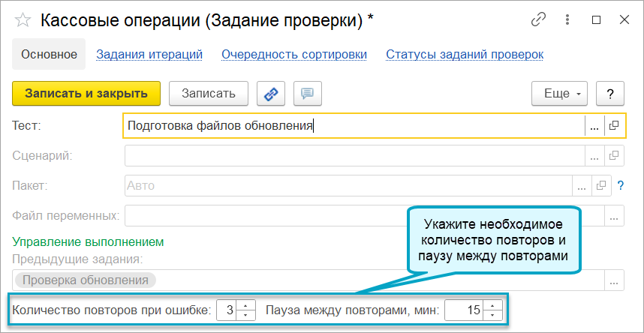Increase Количество повторов при ошибке value
Image resolution: width=644 pixels, height=333 pixels.
(x=245, y=305)
